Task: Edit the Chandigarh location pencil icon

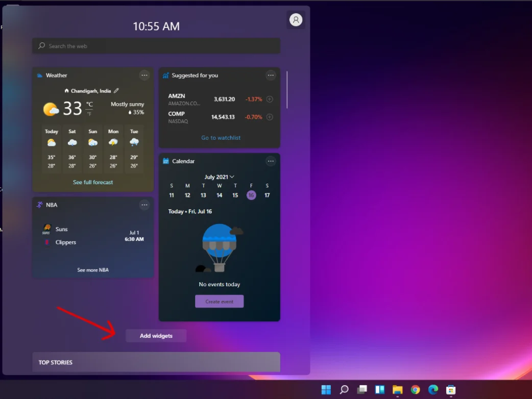Action: (116, 91)
